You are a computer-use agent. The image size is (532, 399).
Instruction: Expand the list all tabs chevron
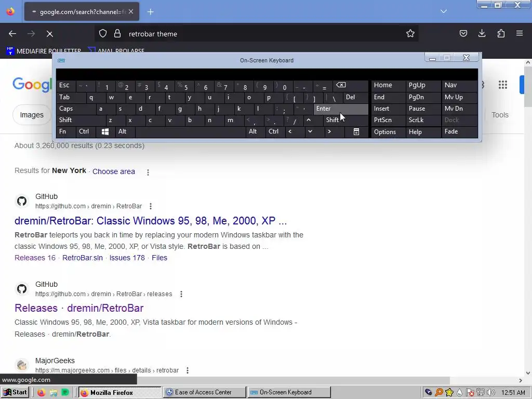coord(444,11)
